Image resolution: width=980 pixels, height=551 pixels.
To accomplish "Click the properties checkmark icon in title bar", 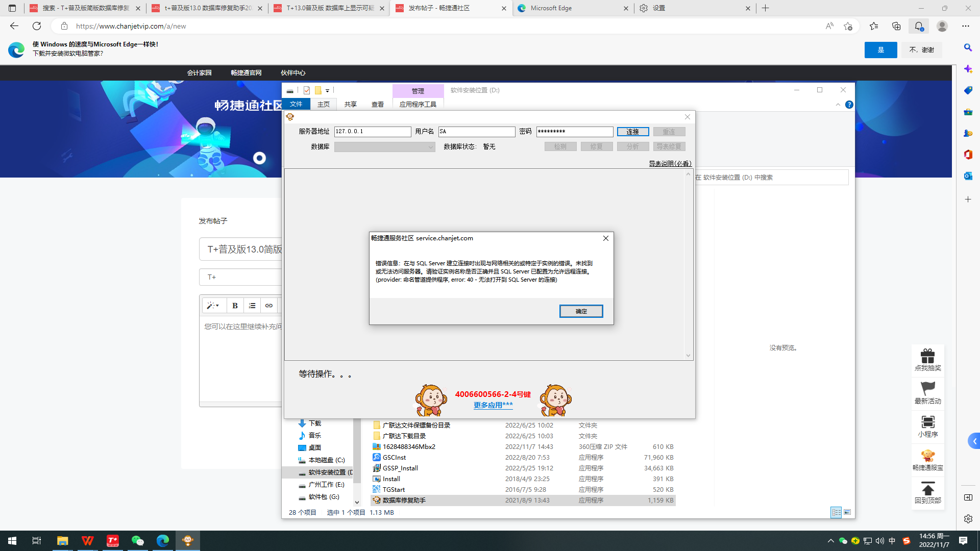I will [x=307, y=90].
